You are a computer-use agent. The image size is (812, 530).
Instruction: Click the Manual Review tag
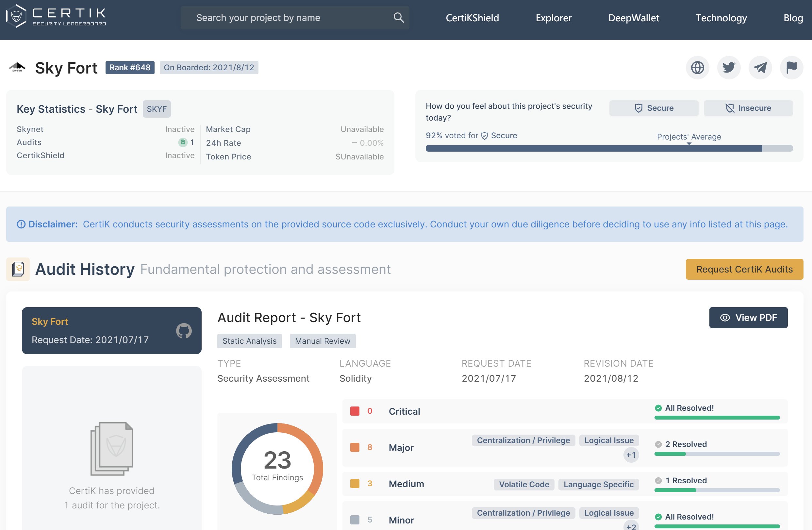click(x=323, y=341)
